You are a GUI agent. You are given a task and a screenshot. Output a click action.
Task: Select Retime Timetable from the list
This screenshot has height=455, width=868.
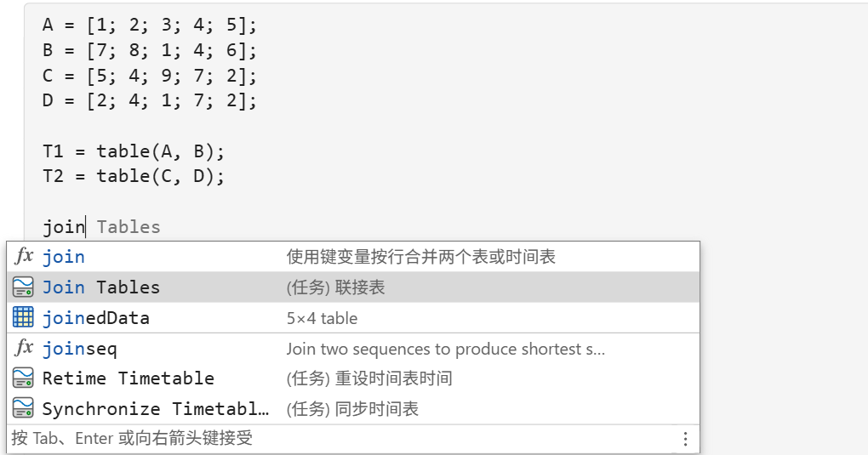pyautogui.click(x=353, y=378)
